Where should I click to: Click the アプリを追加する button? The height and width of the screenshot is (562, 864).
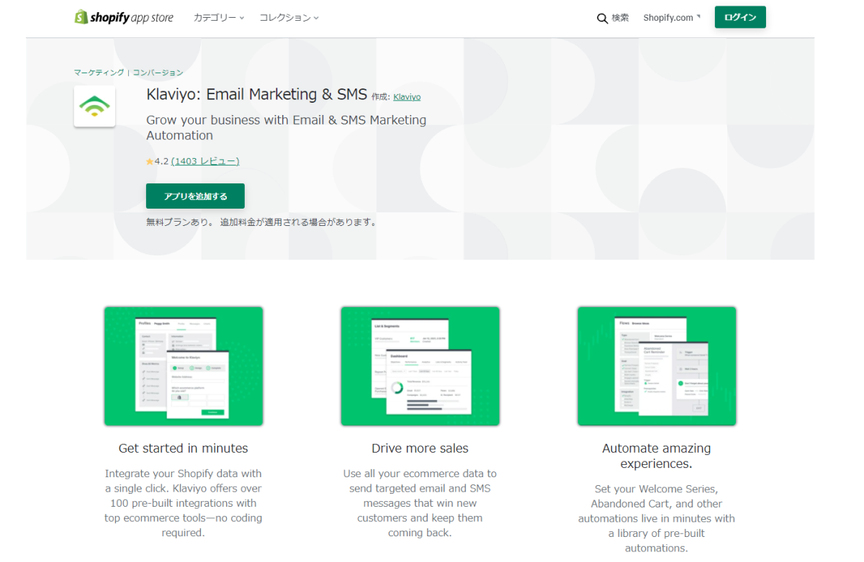pos(195,196)
